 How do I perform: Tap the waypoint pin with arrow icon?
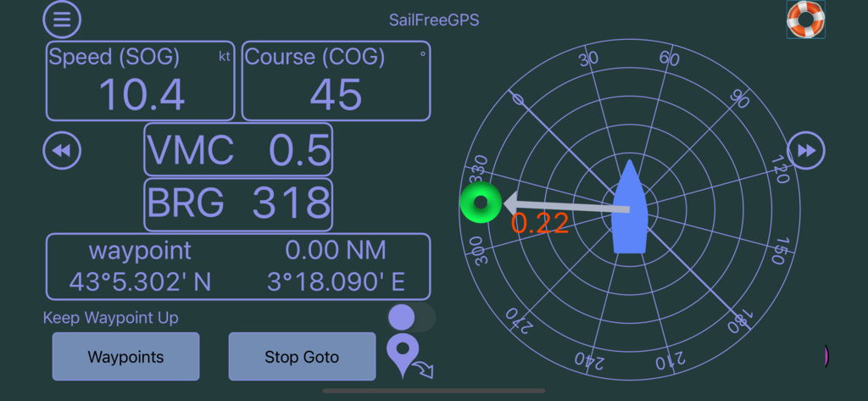tap(409, 357)
